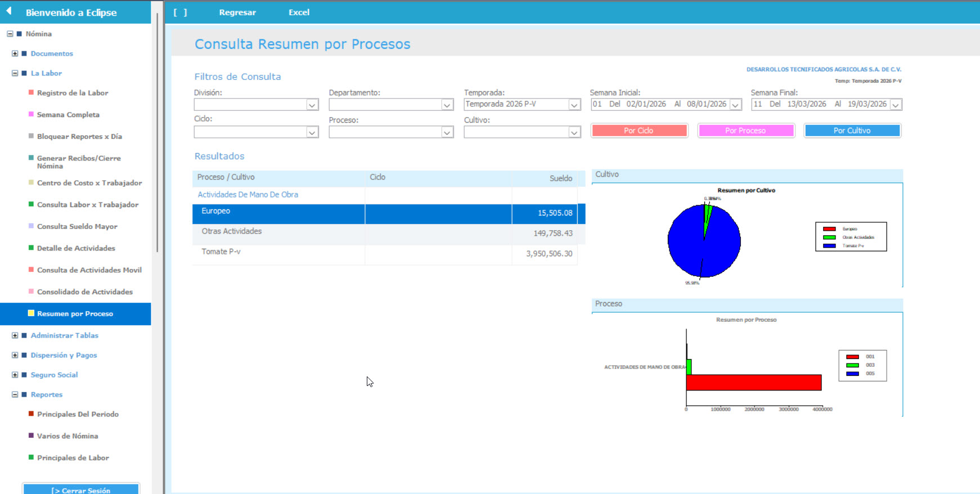Expand the Documentos tree node
The image size is (980, 494).
pyautogui.click(x=15, y=53)
